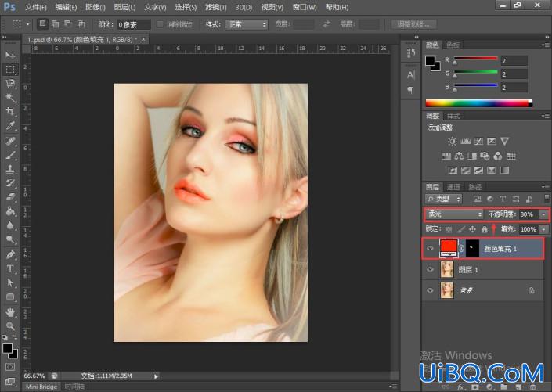Image resolution: width=552 pixels, height=392 pixels.
Task: Select the Crop tool in toolbar
Action: pos(10,112)
